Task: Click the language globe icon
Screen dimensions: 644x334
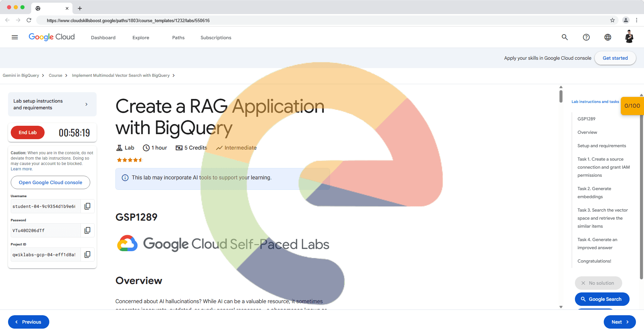Action: tap(608, 37)
